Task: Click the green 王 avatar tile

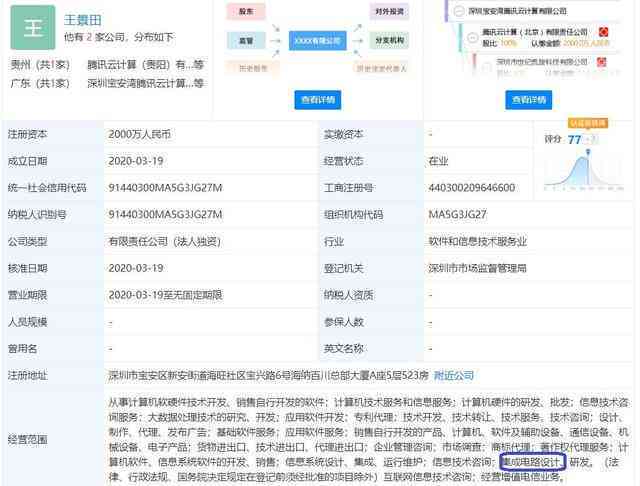Action: 33,27
